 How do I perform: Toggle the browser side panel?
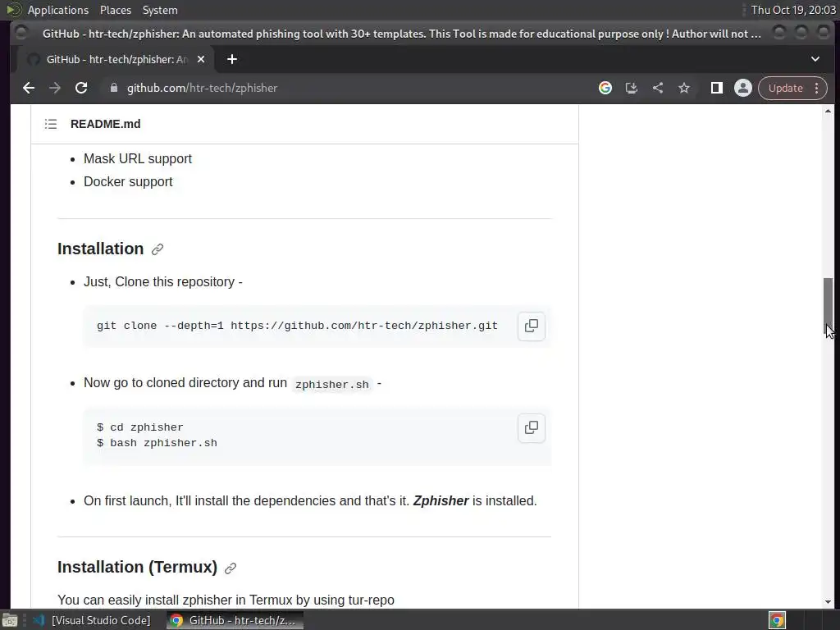[716, 88]
